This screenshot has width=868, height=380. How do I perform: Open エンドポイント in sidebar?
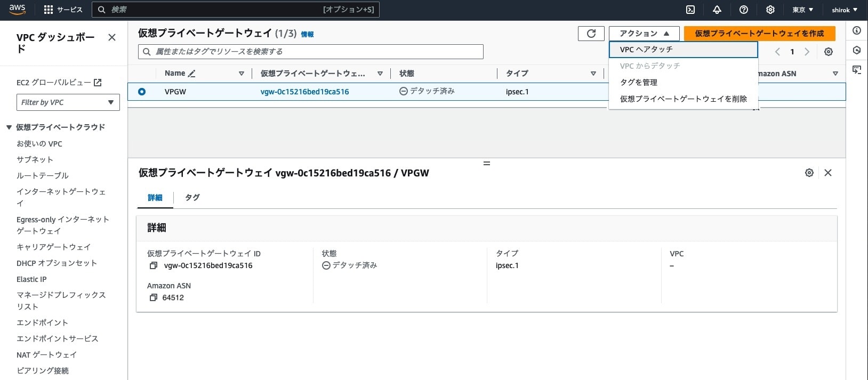[42, 323]
